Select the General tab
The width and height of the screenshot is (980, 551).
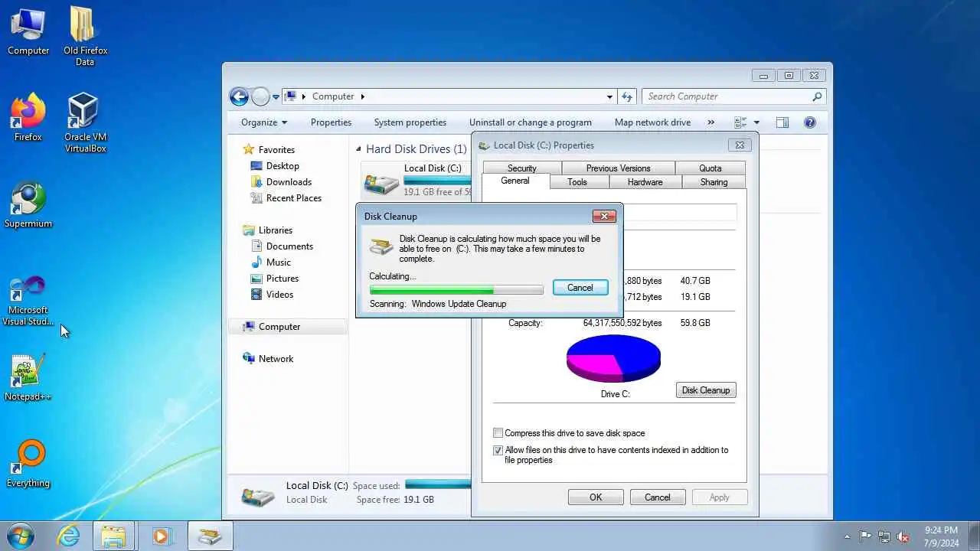tap(515, 181)
